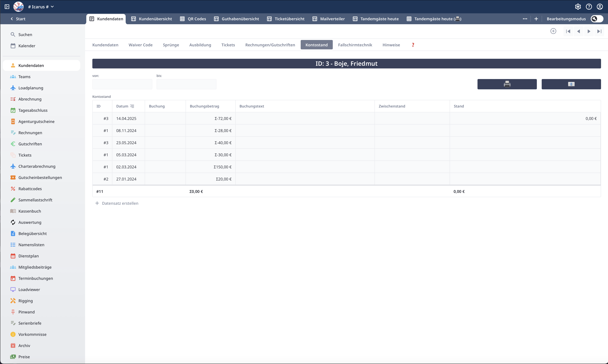Viewport: 608px width, 364px height.
Task: Click the red question mark tab
Action: click(x=413, y=45)
